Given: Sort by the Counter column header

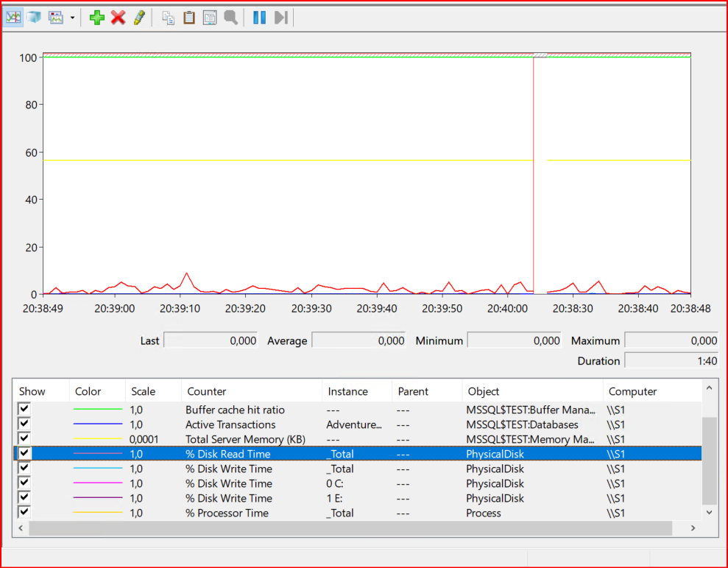Looking at the screenshot, I should [x=207, y=391].
